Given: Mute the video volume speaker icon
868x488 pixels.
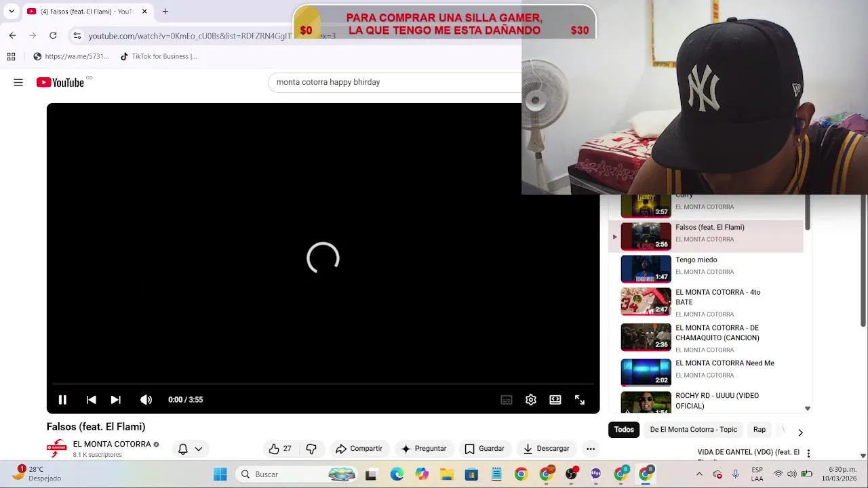Looking at the screenshot, I should (x=146, y=400).
